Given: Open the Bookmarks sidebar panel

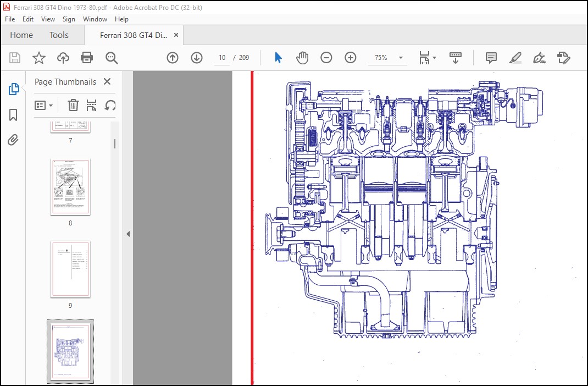Looking at the screenshot, I should pos(13,115).
